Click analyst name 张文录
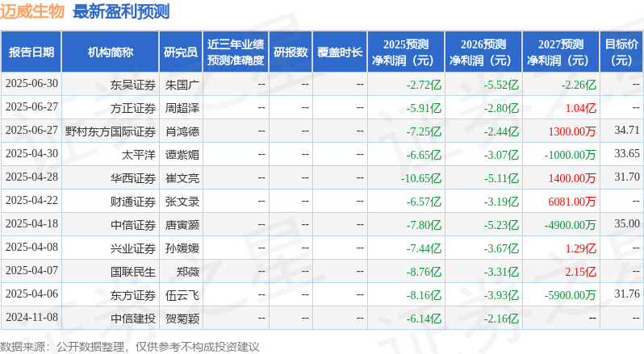This screenshot has height=354, width=644. click(x=182, y=202)
